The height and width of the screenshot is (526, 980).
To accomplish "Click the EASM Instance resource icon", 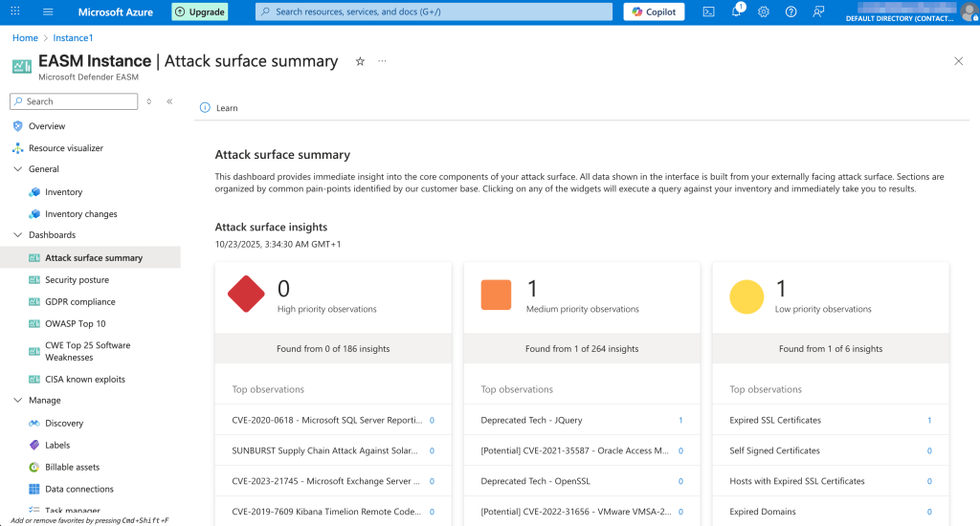I will click(22, 66).
